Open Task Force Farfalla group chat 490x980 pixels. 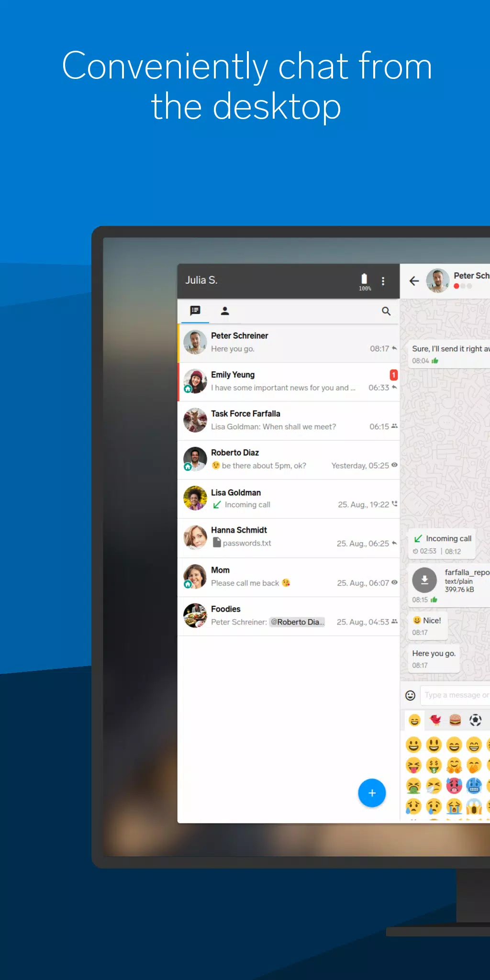pos(289,421)
